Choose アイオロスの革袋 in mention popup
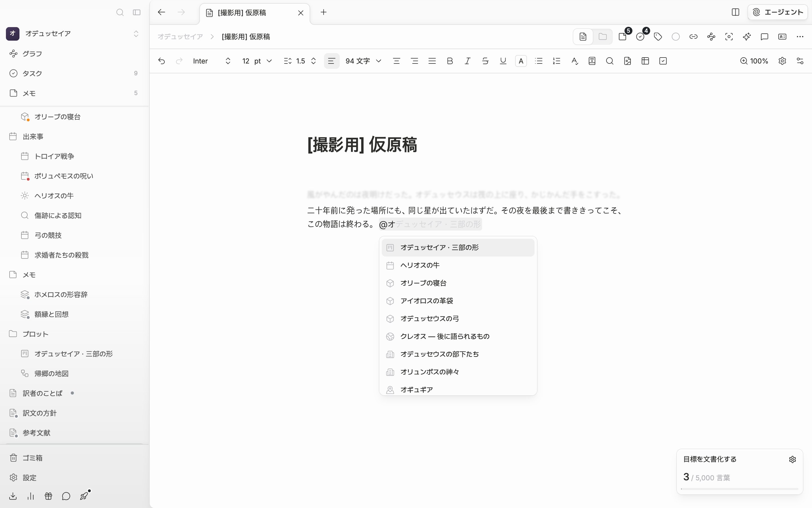The image size is (812, 508). tap(458, 301)
